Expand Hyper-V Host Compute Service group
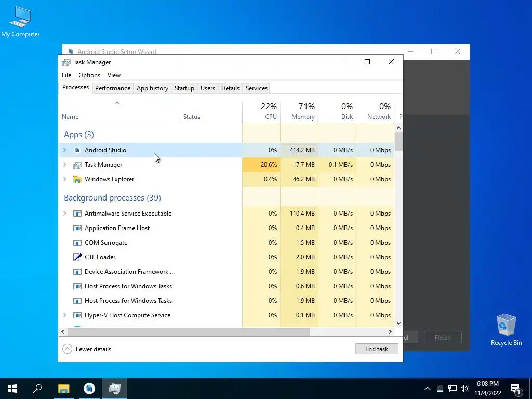Image resolution: width=532 pixels, height=399 pixels. coord(65,315)
